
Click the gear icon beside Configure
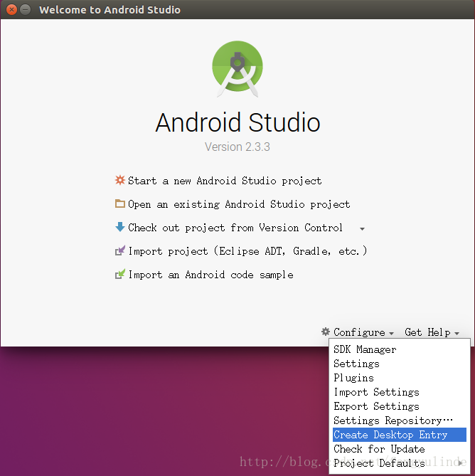(x=326, y=332)
